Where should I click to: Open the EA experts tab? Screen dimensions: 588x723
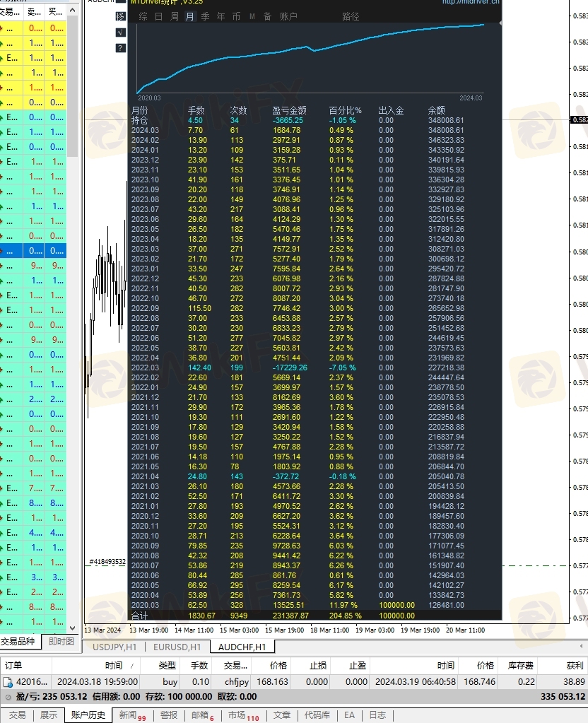(x=350, y=715)
